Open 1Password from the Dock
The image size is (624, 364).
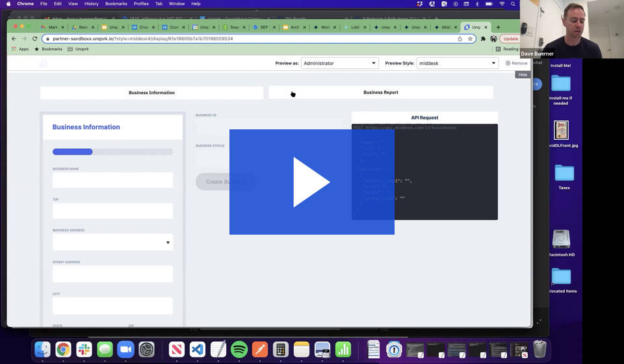pos(394,350)
